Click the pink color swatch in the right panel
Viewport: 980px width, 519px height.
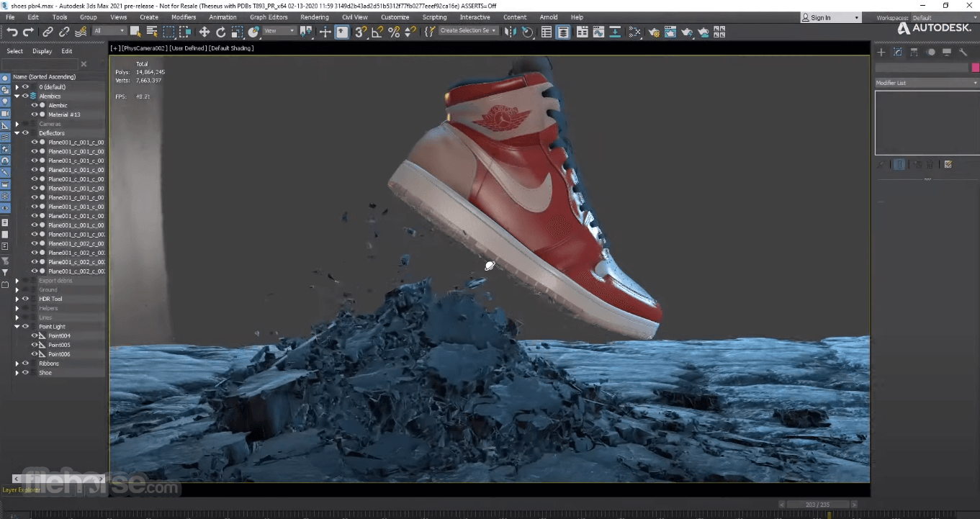pos(975,67)
